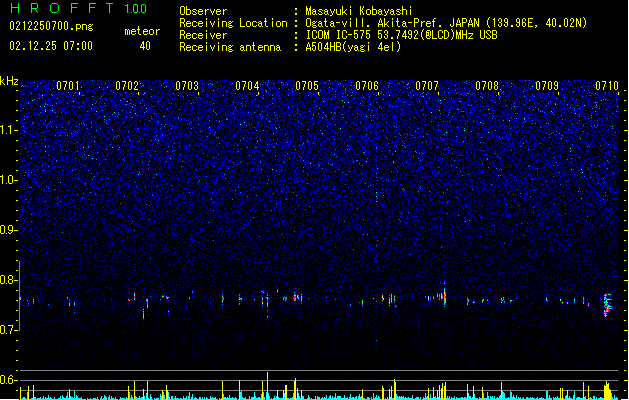The image size is (629, 400).
Task: Click the 0.6 kHz axis label
Action: (9, 380)
